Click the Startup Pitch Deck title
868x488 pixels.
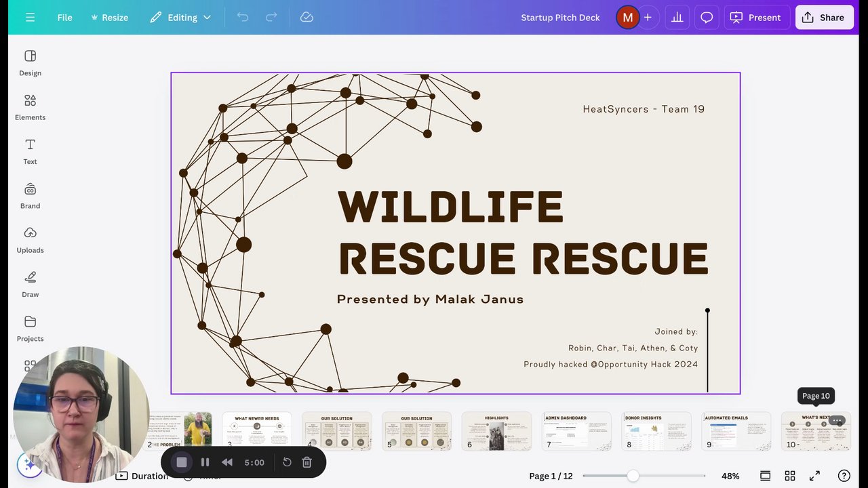(x=560, y=18)
